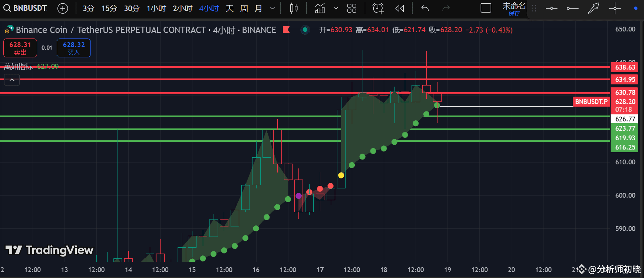Click the yellow signal dot on chart
This screenshot has height=278, width=644.
click(341, 175)
